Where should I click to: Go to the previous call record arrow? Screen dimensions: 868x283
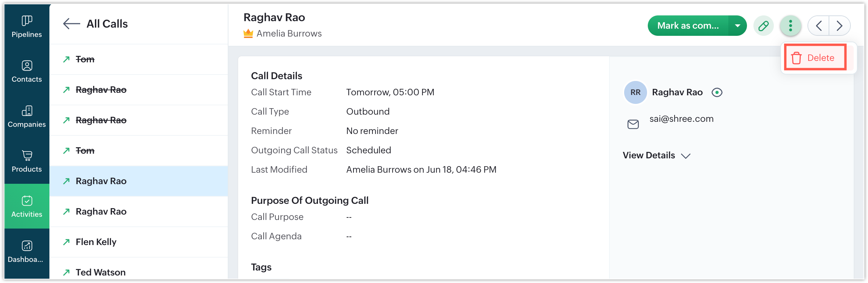click(x=819, y=26)
